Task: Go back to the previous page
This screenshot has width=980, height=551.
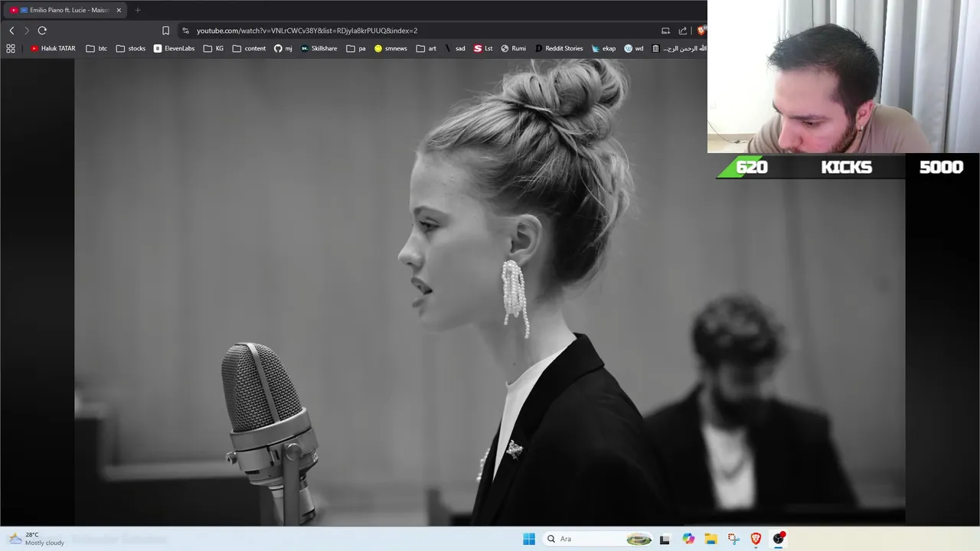Action: pyautogui.click(x=11, y=31)
